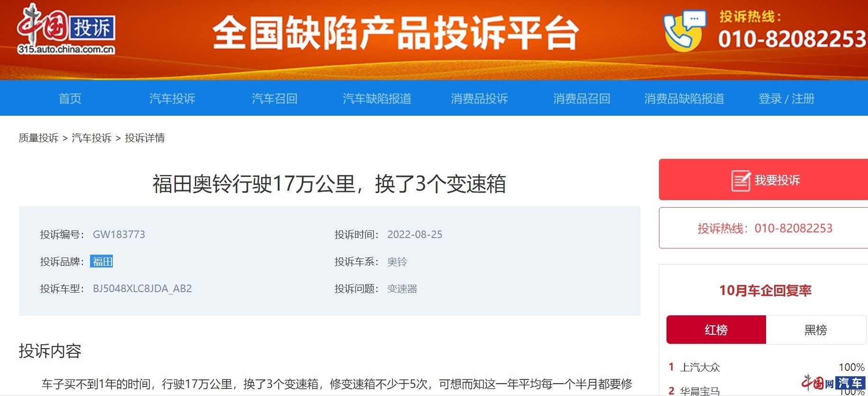Click the 投诉详情 breadcrumb text

145,138
